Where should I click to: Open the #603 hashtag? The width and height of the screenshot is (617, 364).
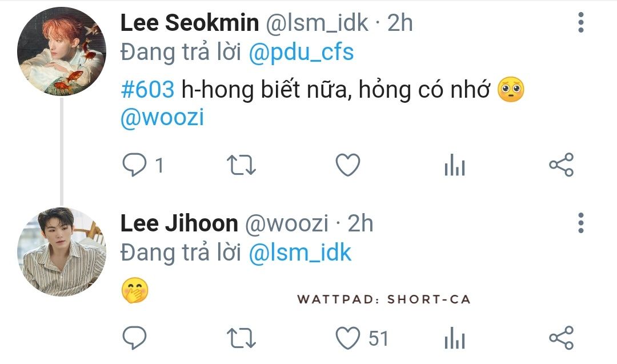click(147, 89)
